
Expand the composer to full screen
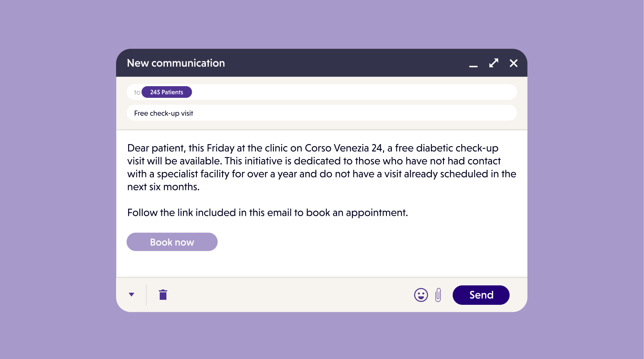493,63
